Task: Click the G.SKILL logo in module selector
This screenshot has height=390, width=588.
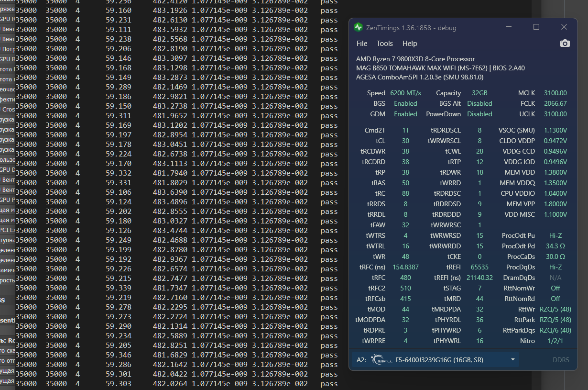Action: pos(381,360)
